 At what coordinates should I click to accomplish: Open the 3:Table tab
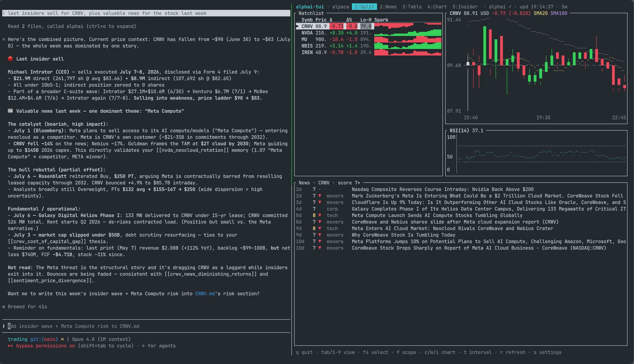(x=412, y=7)
